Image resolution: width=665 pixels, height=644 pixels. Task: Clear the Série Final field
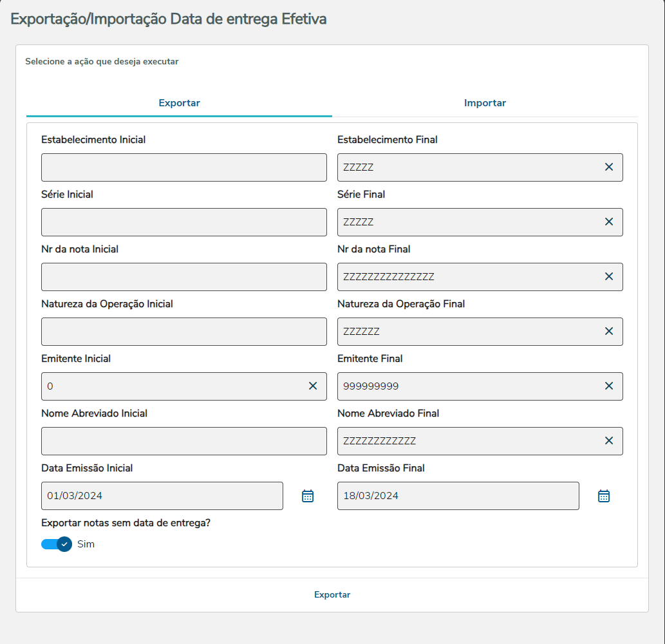point(608,222)
